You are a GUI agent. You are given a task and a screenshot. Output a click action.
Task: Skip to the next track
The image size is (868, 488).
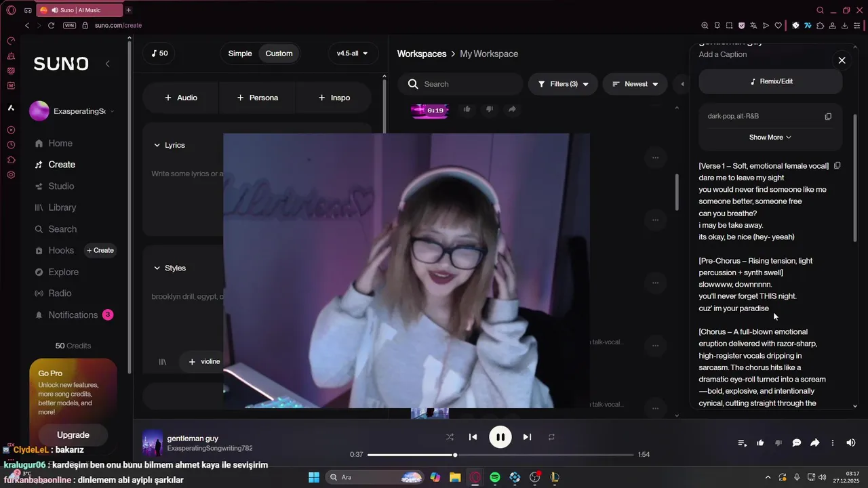pyautogui.click(x=527, y=437)
